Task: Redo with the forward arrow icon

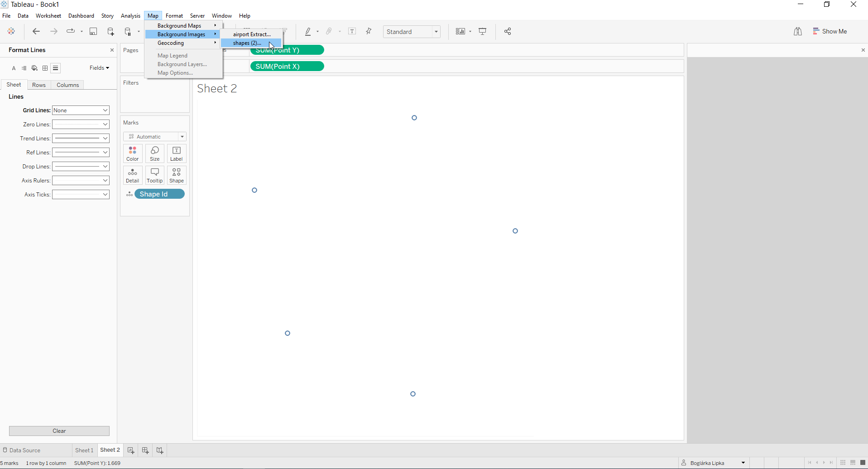Action: 54,31
